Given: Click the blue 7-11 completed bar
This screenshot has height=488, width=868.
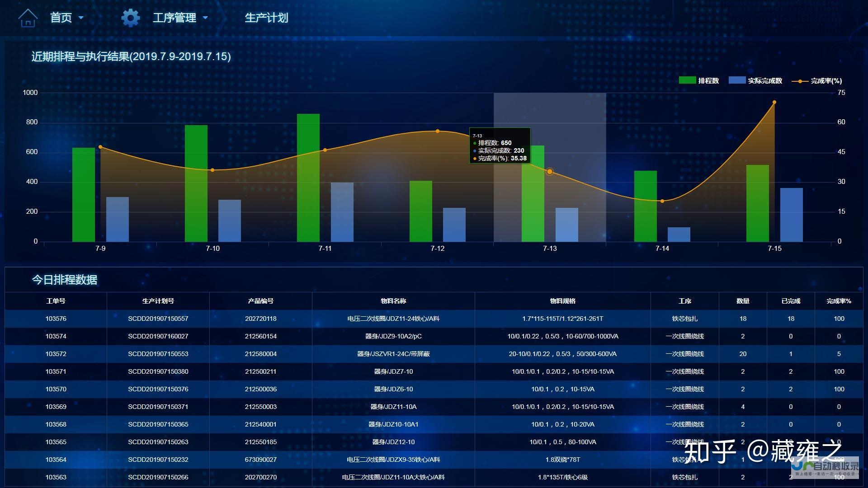Looking at the screenshot, I should coord(342,212).
